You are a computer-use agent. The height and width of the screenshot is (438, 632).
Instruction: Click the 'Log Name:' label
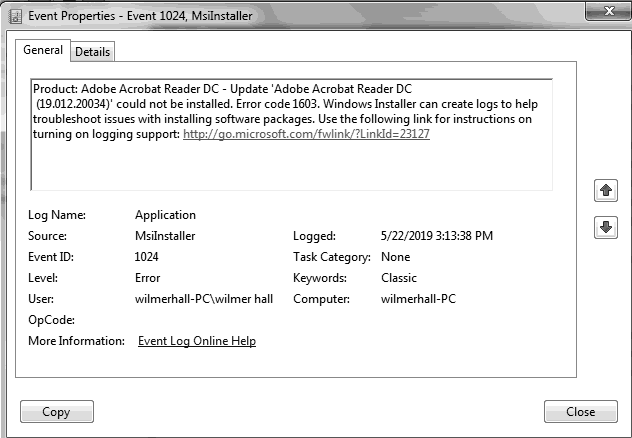[x=57, y=215]
